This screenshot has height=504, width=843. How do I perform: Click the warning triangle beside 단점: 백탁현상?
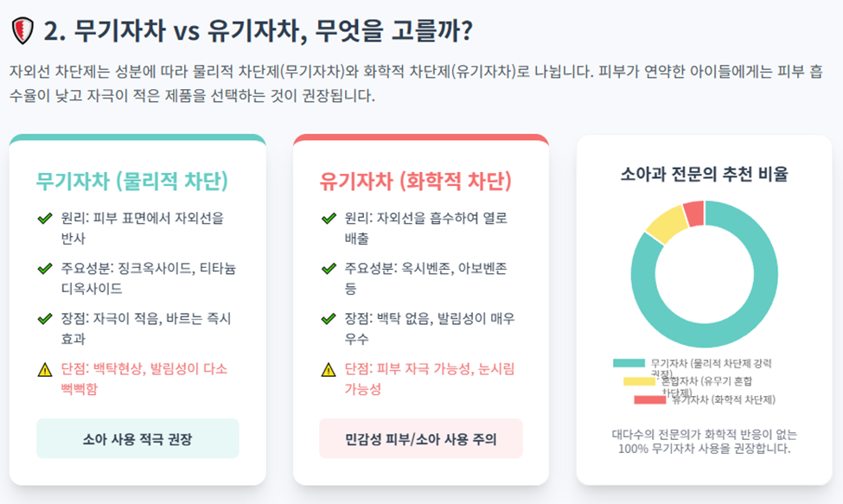pyautogui.click(x=45, y=370)
